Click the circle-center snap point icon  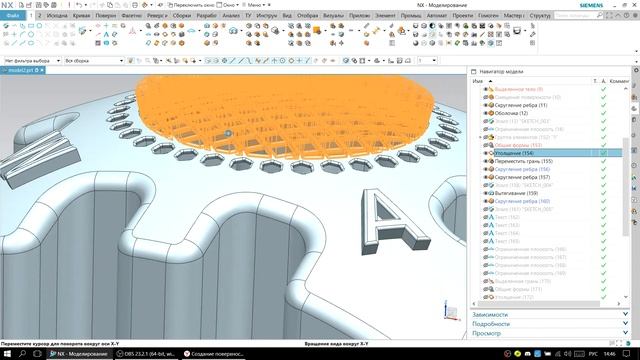coord(282,60)
